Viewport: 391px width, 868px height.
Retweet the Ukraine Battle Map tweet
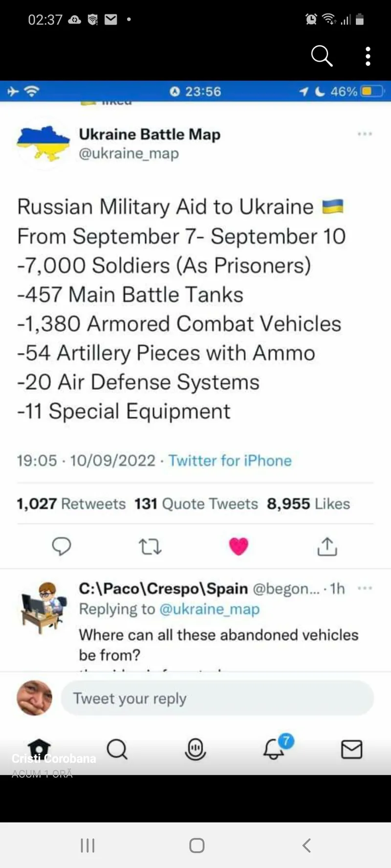coord(150,546)
